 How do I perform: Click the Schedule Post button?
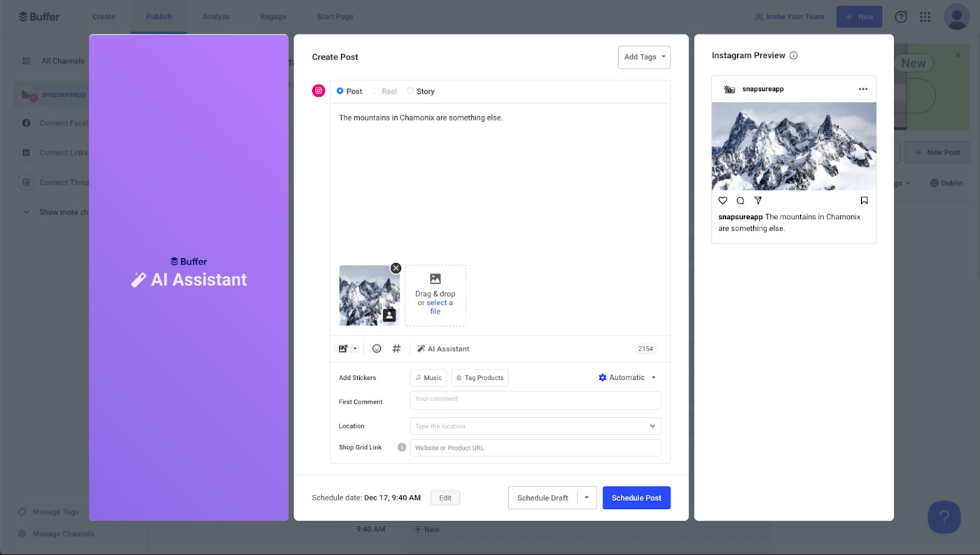coord(636,498)
